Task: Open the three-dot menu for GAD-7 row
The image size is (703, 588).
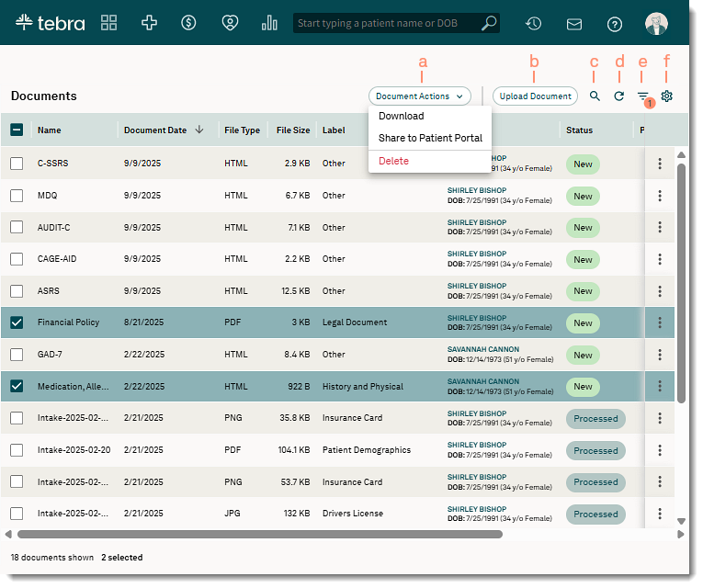Action: click(660, 355)
